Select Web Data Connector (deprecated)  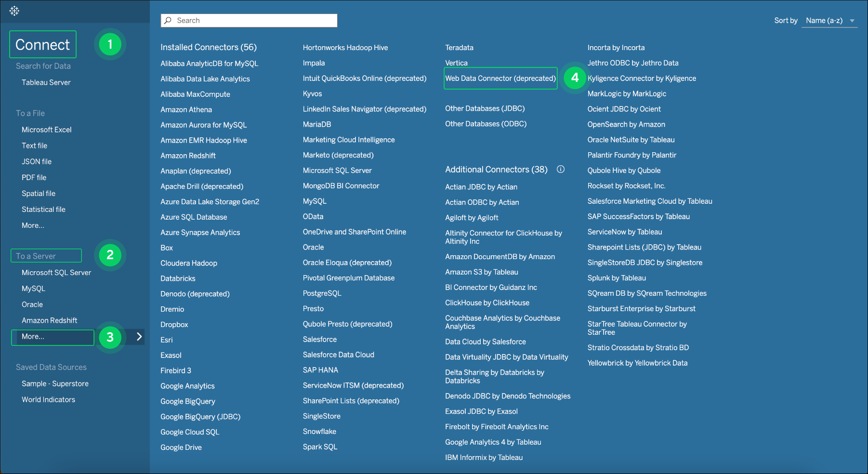500,79
